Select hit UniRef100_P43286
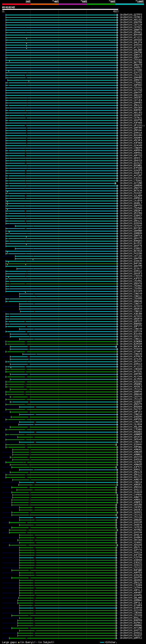 [x=131, y=253]
